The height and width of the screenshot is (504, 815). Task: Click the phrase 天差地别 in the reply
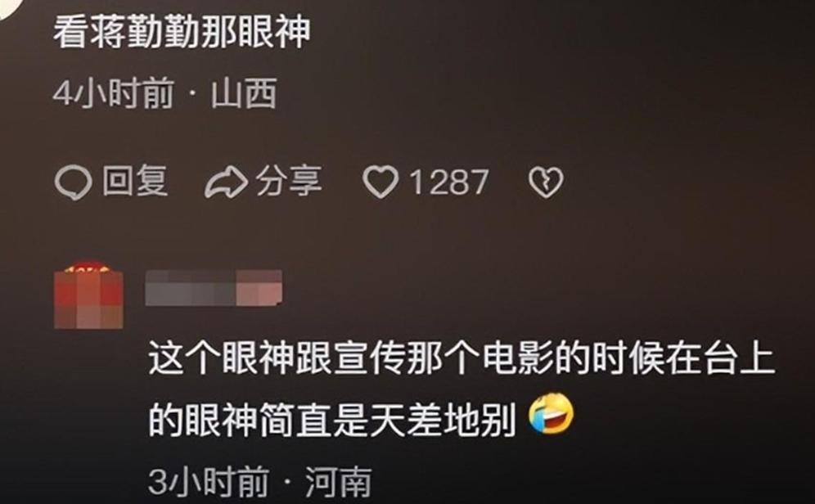coord(442,419)
